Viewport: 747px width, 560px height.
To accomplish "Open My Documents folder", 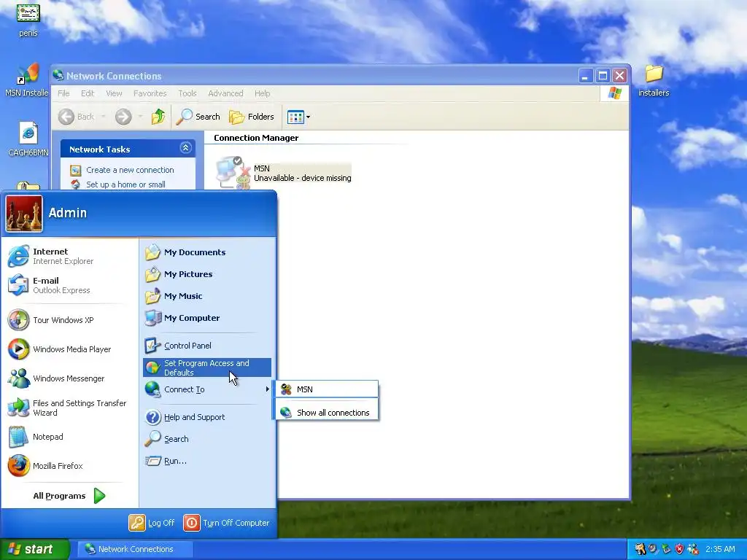I will tap(207, 252).
